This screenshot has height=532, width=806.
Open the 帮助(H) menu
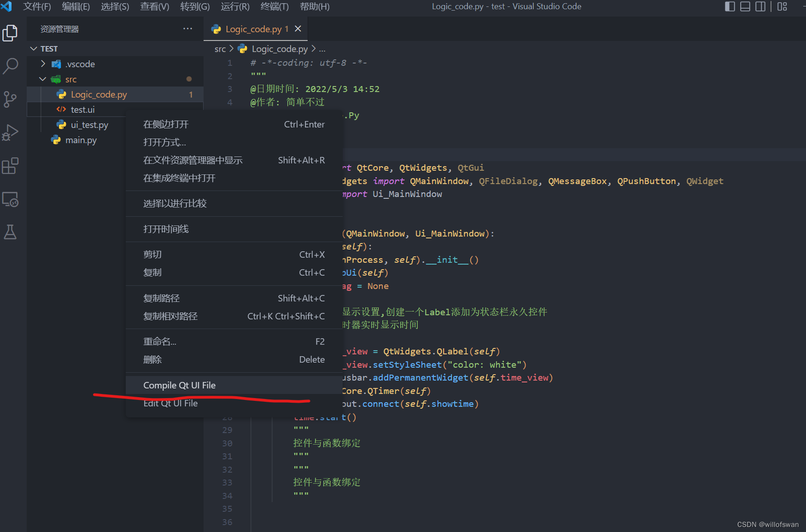315,6
